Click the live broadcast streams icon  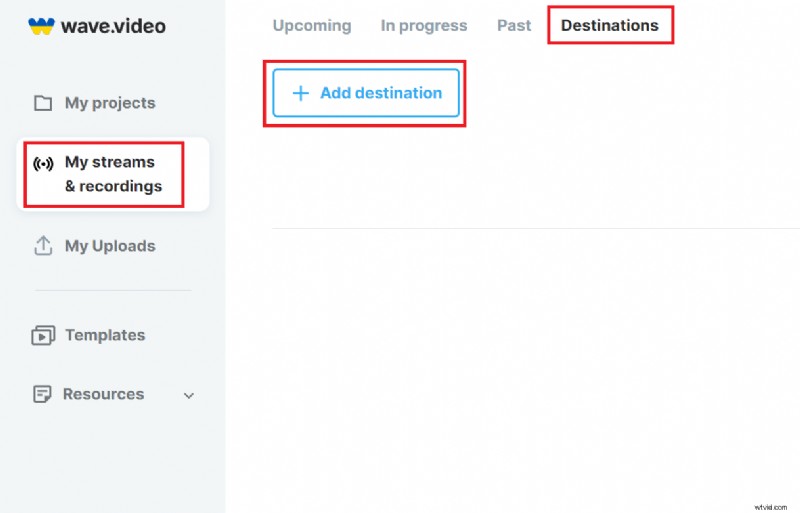pos(43,164)
